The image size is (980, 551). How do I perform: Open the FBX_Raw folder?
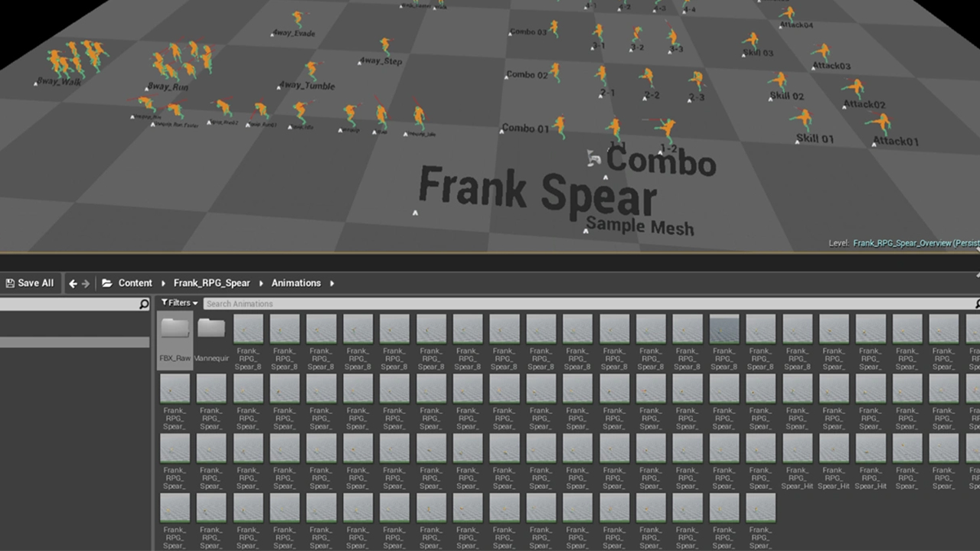coord(175,331)
